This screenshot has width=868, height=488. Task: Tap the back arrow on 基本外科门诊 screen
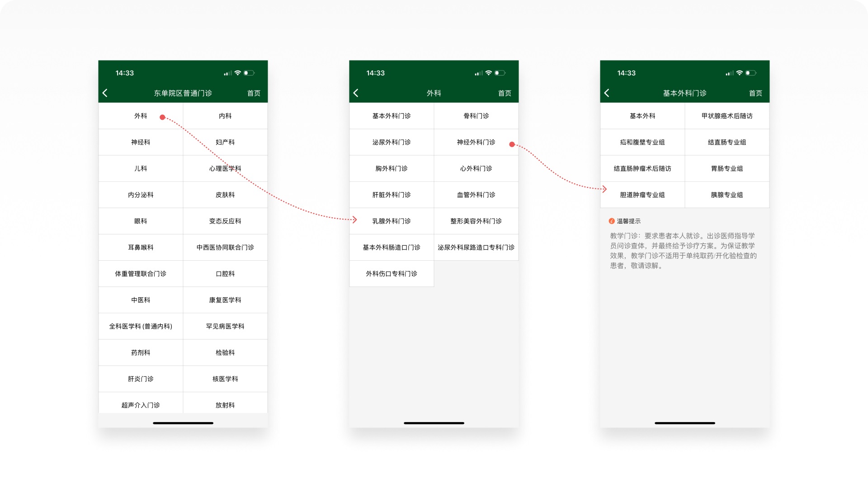[607, 93]
